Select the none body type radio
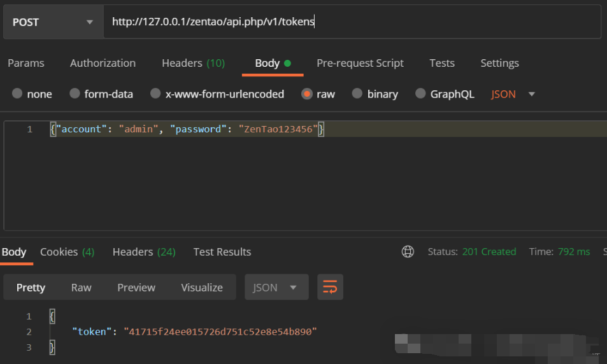This screenshot has height=364, width=607. (x=17, y=94)
